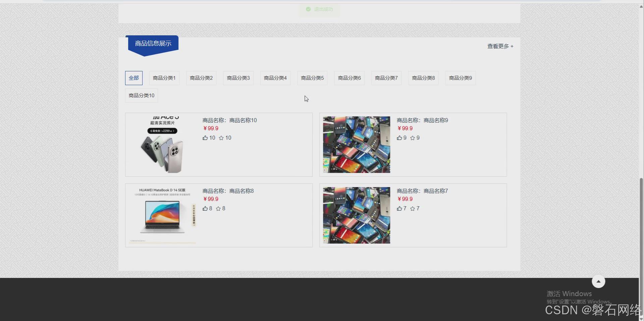Screen dimensions: 644x321
Task: Open the HUAWEI MateBook product image
Action: point(162,215)
